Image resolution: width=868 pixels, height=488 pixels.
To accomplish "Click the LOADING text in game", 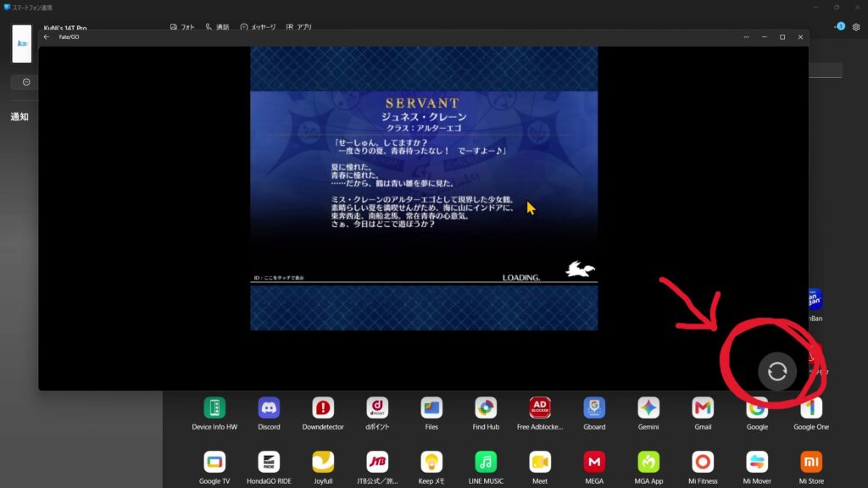I will [521, 278].
